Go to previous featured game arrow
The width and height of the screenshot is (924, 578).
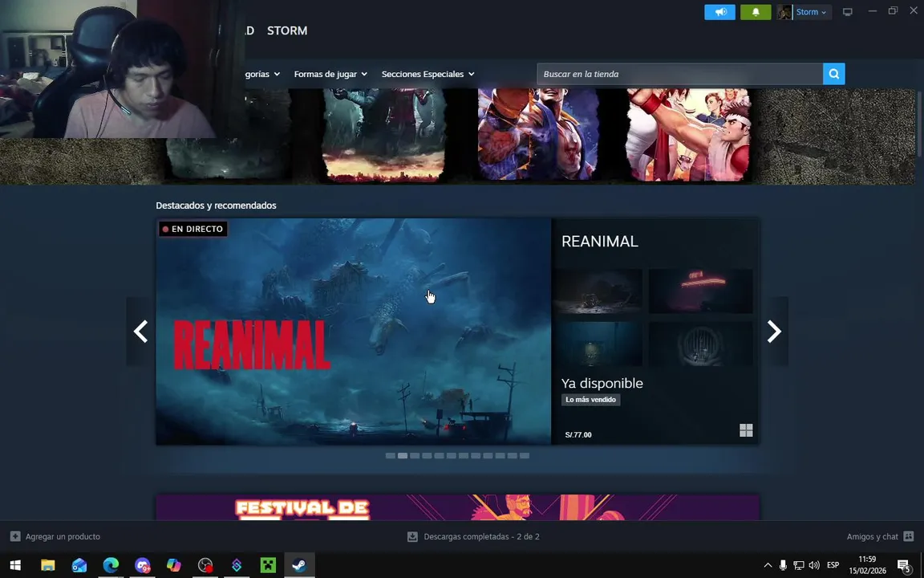pos(140,332)
